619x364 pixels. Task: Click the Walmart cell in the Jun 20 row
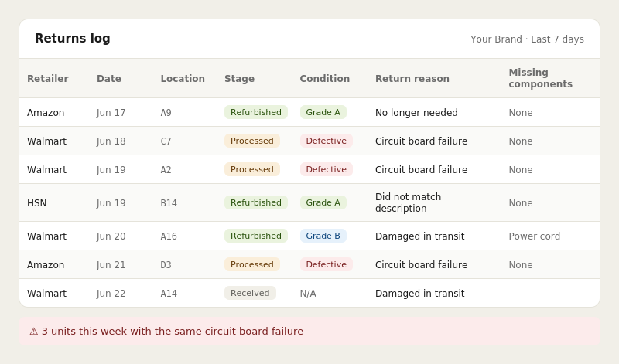click(47, 236)
